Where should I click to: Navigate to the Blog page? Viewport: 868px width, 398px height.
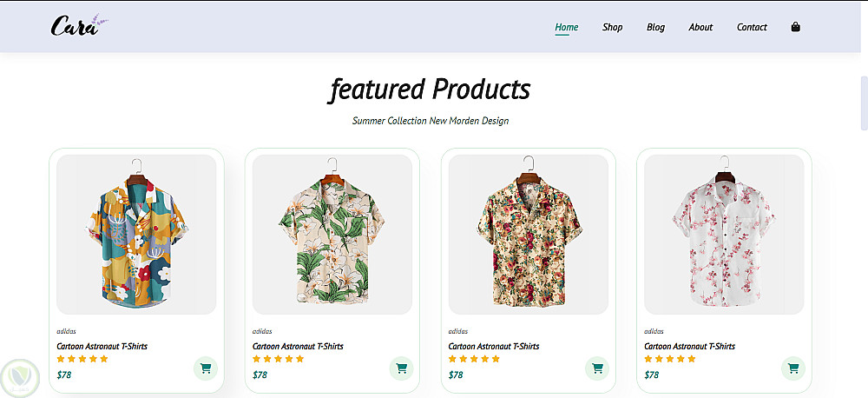pyautogui.click(x=655, y=27)
